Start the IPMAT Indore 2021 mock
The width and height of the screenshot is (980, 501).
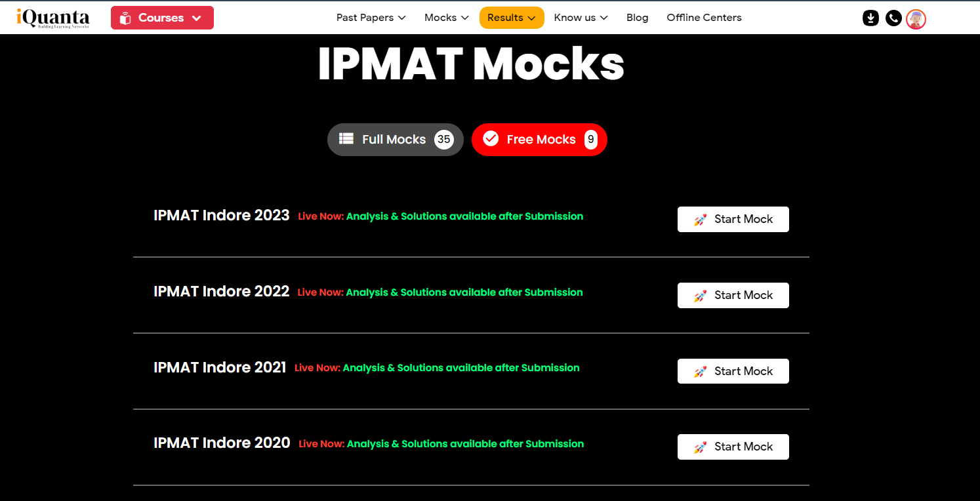tap(733, 371)
